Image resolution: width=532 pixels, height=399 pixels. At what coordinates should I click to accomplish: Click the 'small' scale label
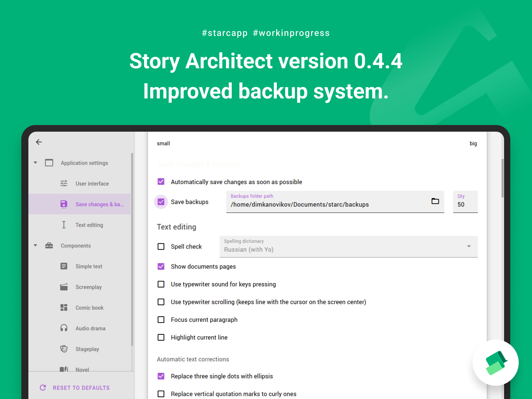[163, 143]
